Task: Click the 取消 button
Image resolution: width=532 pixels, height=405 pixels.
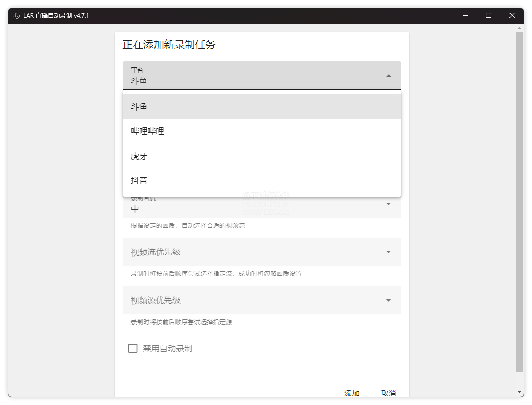Action: [388, 393]
